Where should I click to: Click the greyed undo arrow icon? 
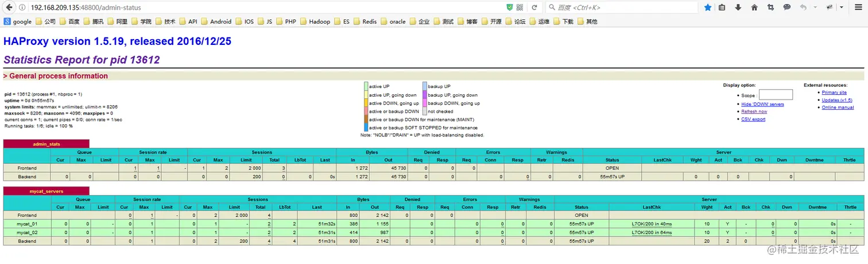point(803,7)
